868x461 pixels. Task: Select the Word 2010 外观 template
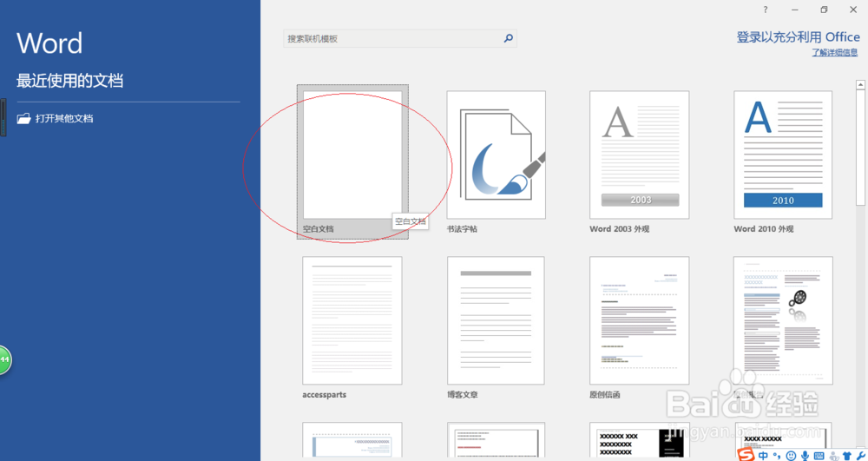coord(783,161)
